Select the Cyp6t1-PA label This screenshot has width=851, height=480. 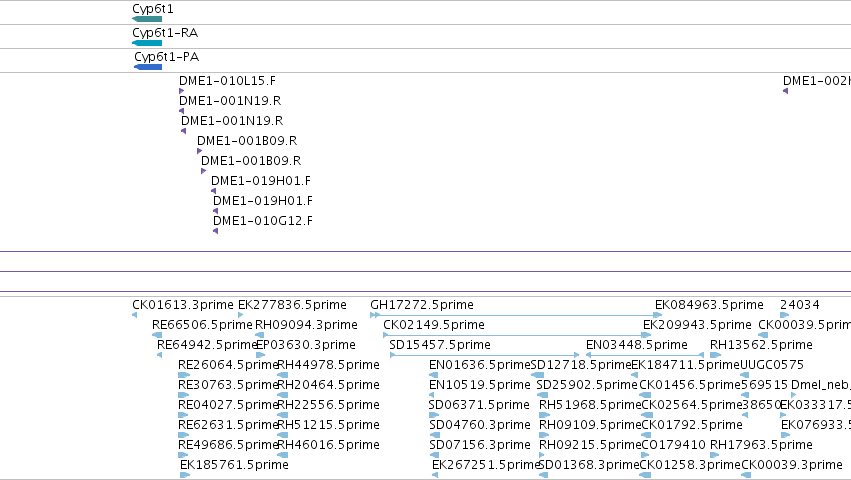click(x=167, y=56)
